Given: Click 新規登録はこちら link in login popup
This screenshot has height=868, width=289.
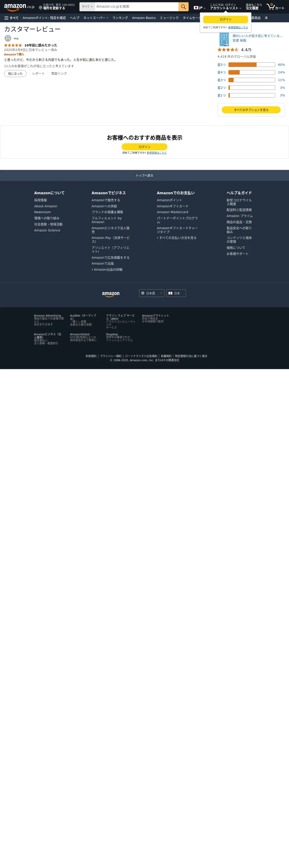Looking at the screenshot, I should coord(238,28).
